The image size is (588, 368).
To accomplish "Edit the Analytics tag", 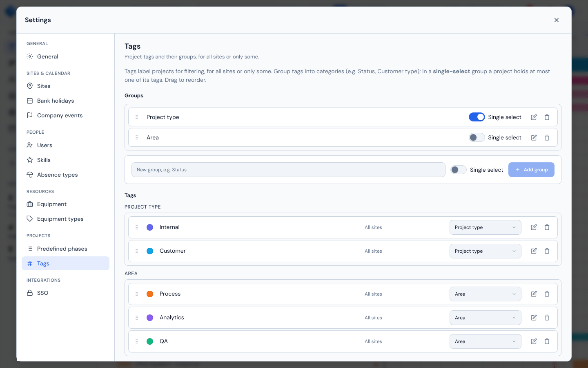I will (x=534, y=318).
